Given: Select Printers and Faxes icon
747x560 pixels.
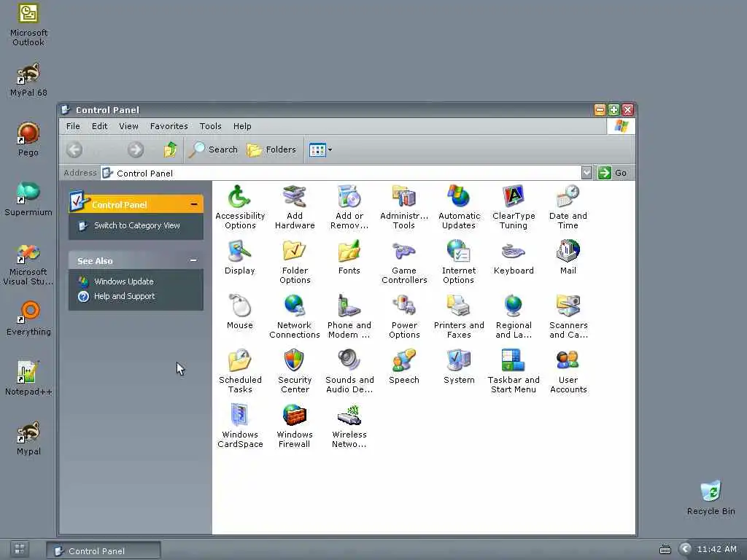Looking at the screenshot, I should pos(459,306).
